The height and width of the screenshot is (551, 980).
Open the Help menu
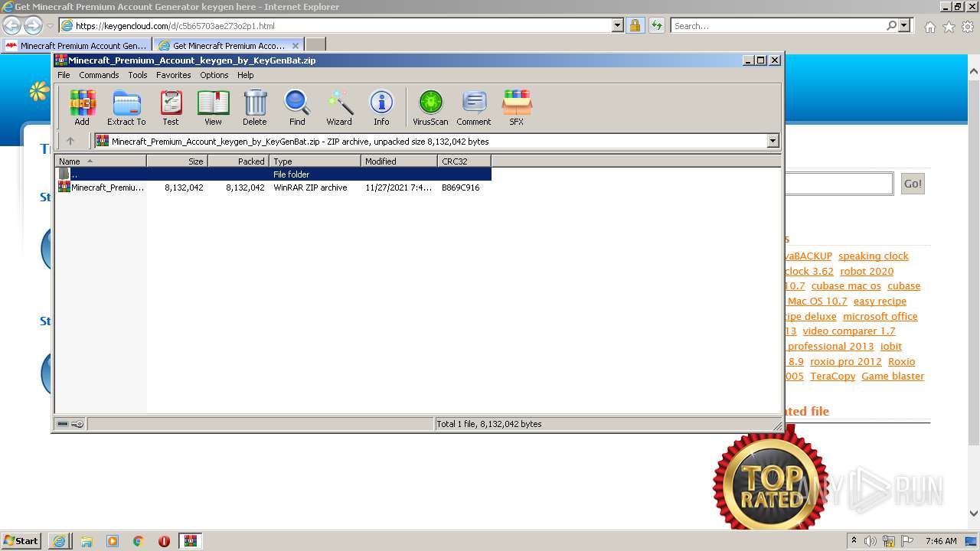[246, 75]
